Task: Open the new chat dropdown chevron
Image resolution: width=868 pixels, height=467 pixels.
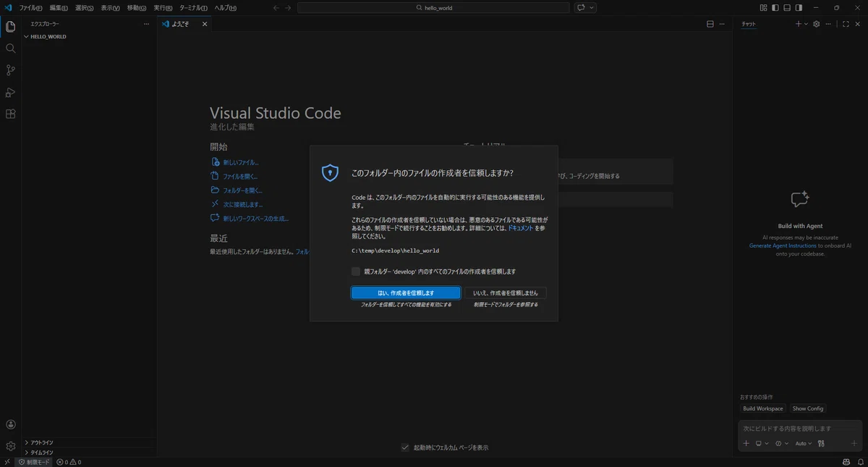Action: tap(807, 24)
